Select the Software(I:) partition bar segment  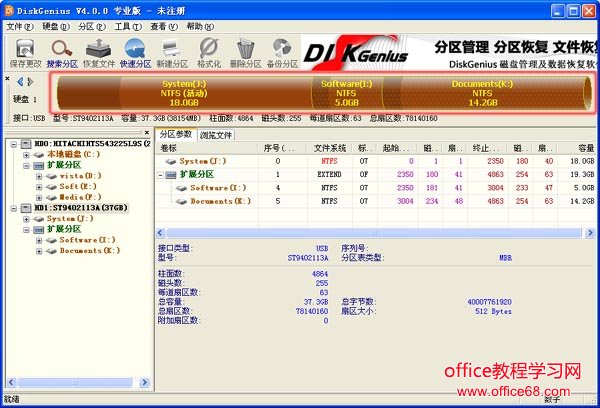(347, 93)
